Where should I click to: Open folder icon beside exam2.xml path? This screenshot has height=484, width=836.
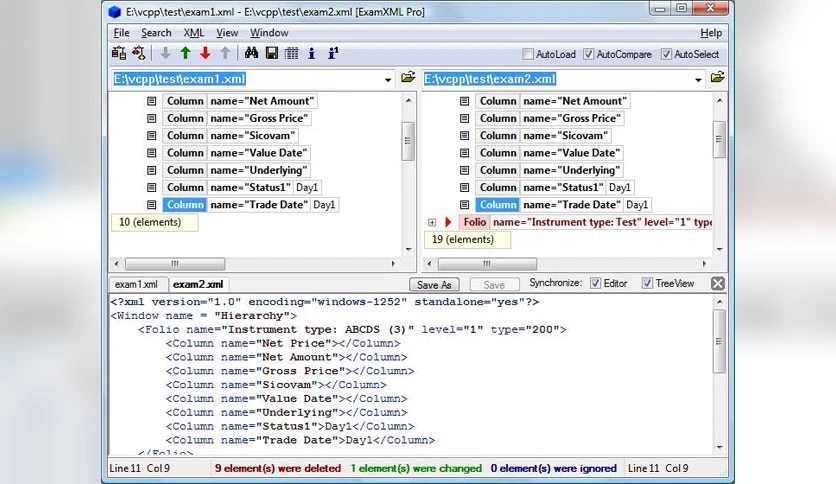[718, 77]
